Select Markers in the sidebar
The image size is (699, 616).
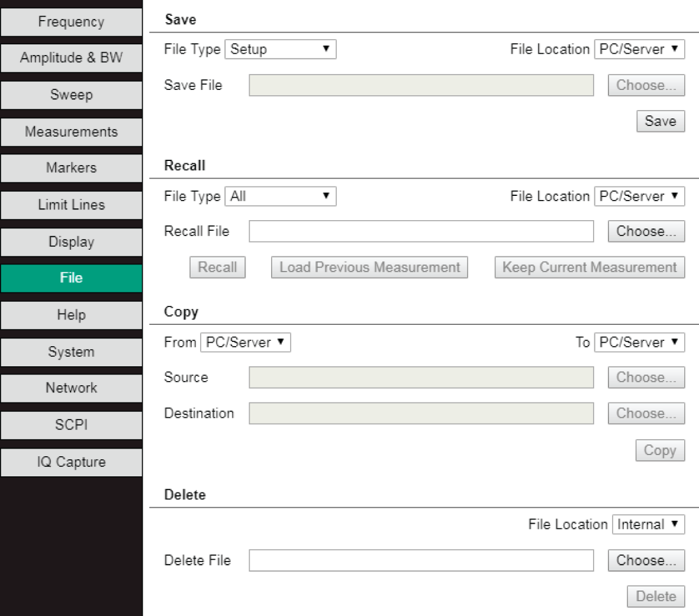click(71, 168)
